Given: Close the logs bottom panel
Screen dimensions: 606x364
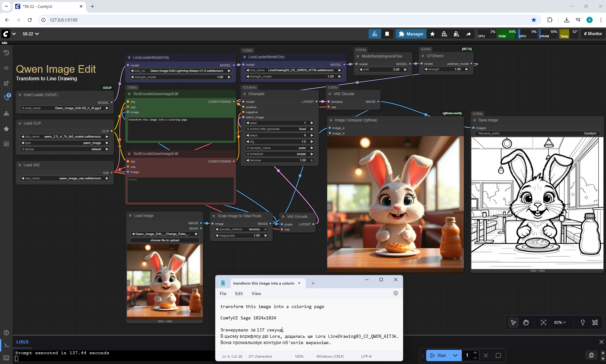Looking at the screenshot, I should pyautogui.click(x=601, y=342).
